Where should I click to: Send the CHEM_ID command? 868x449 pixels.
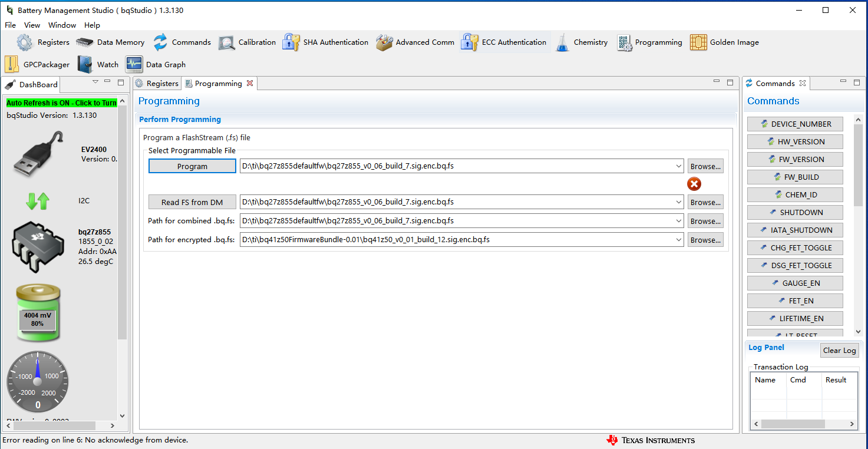[x=795, y=195]
